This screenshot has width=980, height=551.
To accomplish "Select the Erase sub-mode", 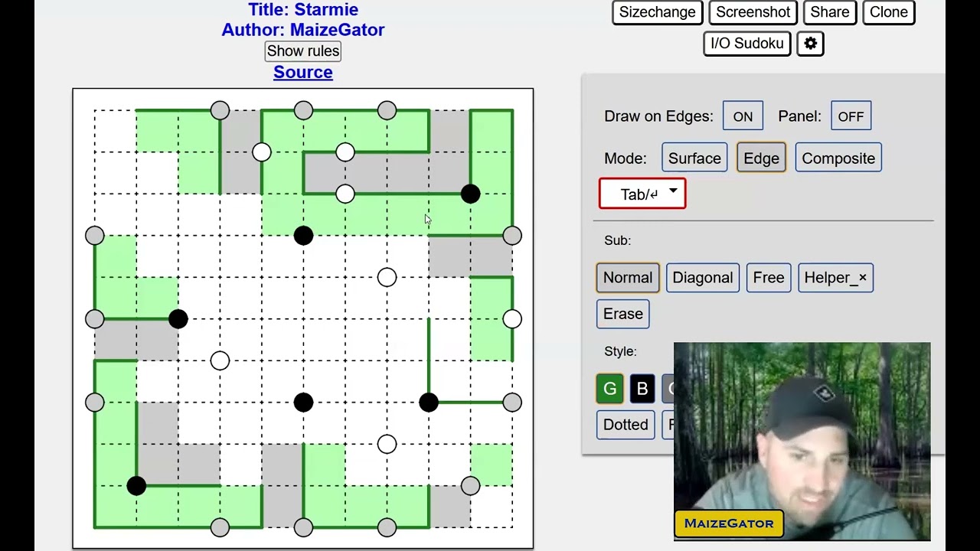I will tap(623, 314).
